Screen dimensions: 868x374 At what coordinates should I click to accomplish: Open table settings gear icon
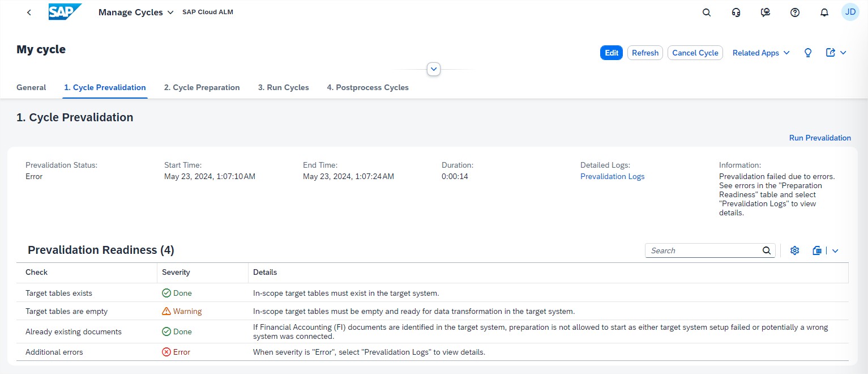coord(794,250)
